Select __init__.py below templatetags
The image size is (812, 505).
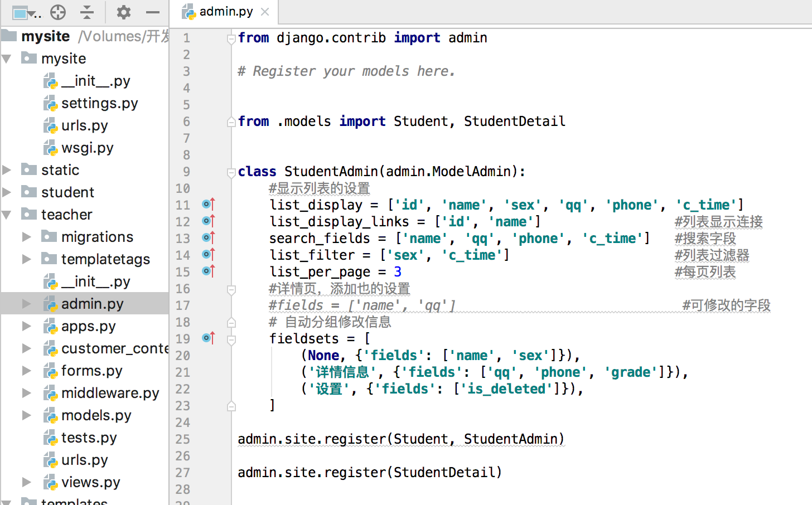pos(84,281)
